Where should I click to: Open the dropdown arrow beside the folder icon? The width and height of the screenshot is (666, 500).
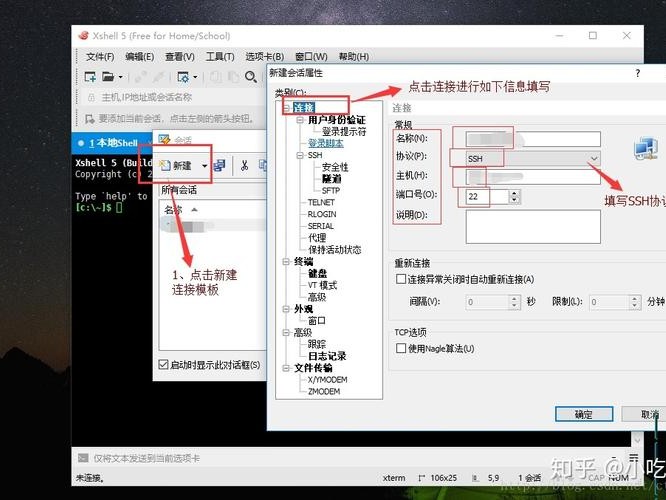(x=121, y=77)
